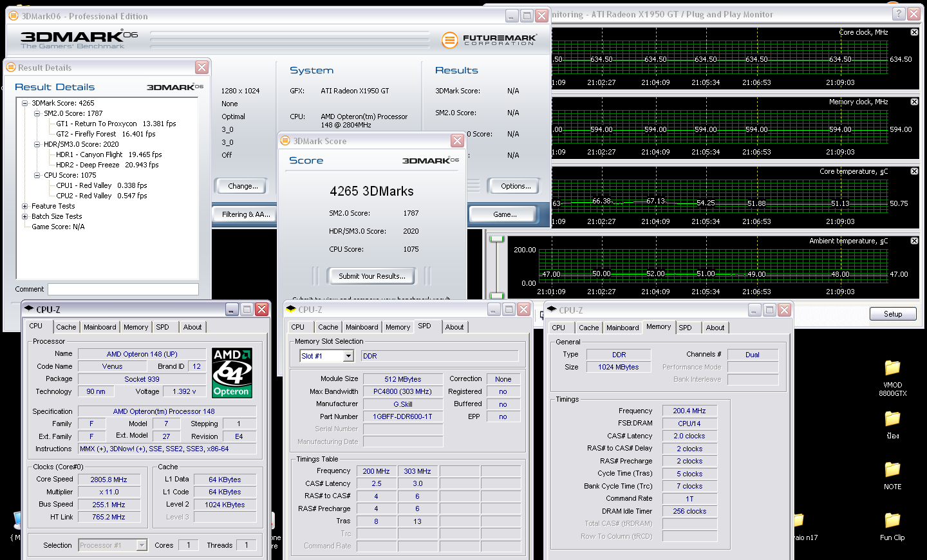927x560 pixels.
Task: Click the Max Bandwidth value PC4800 (303 MHz)
Action: (403, 391)
